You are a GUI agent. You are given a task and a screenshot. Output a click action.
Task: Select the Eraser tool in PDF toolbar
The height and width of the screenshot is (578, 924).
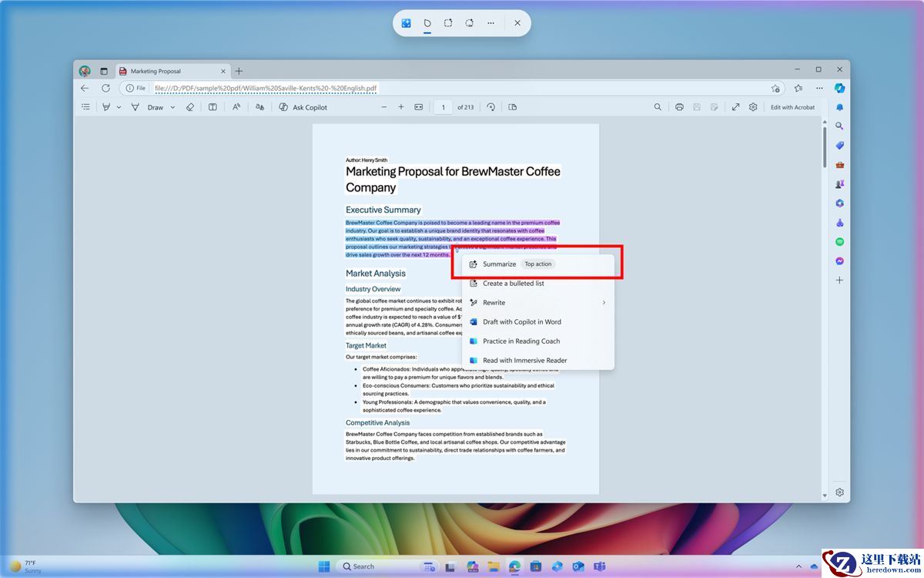[x=190, y=107]
